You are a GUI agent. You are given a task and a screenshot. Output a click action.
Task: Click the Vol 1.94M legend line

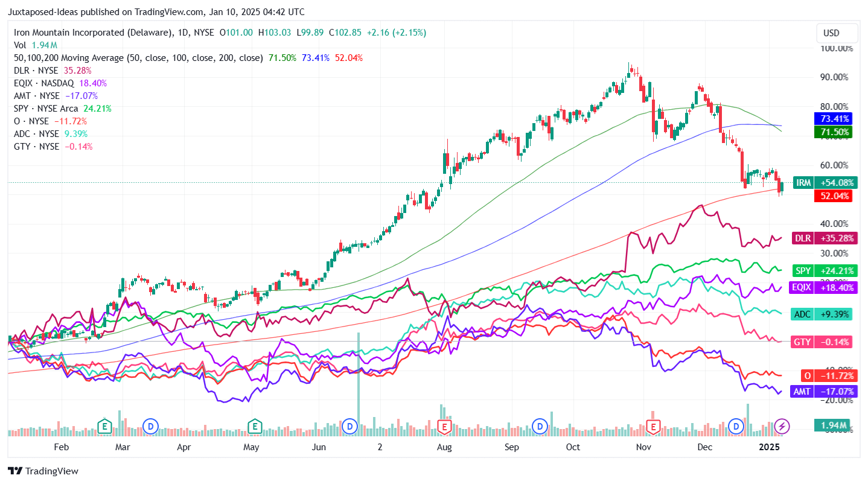(36, 45)
